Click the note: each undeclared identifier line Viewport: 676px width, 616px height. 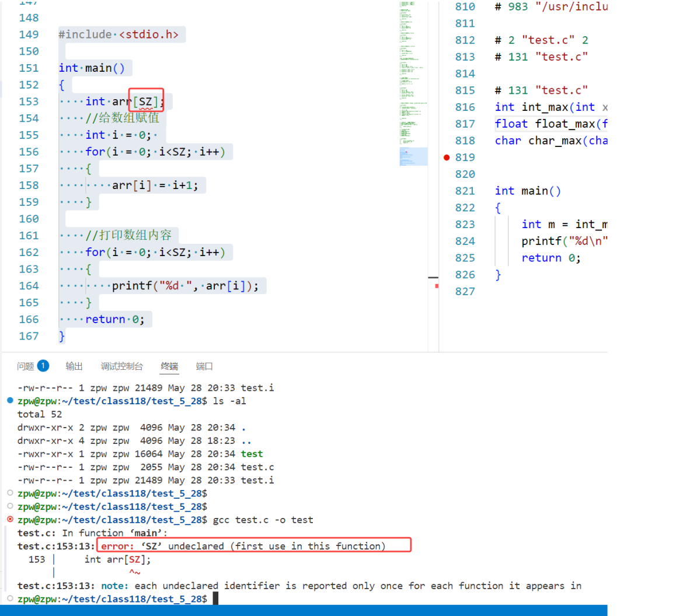coord(299,586)
